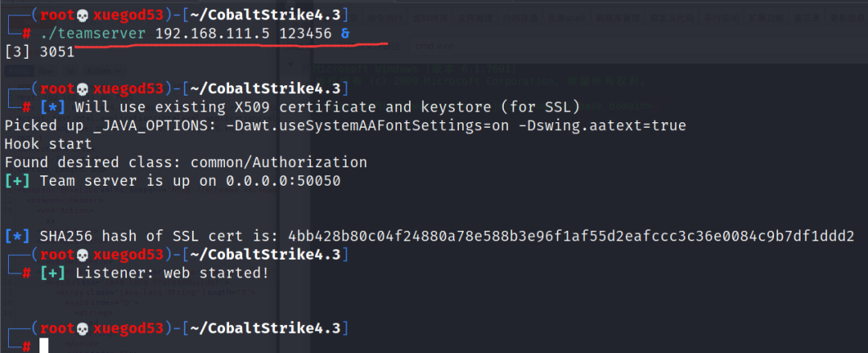Click the [+] marker before Team server is up

[17, 181]
